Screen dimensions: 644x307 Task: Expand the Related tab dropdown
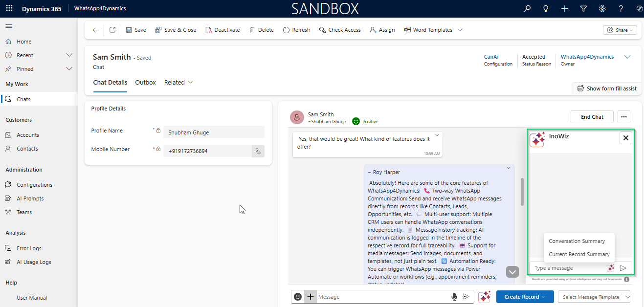[x=178, y=83]
